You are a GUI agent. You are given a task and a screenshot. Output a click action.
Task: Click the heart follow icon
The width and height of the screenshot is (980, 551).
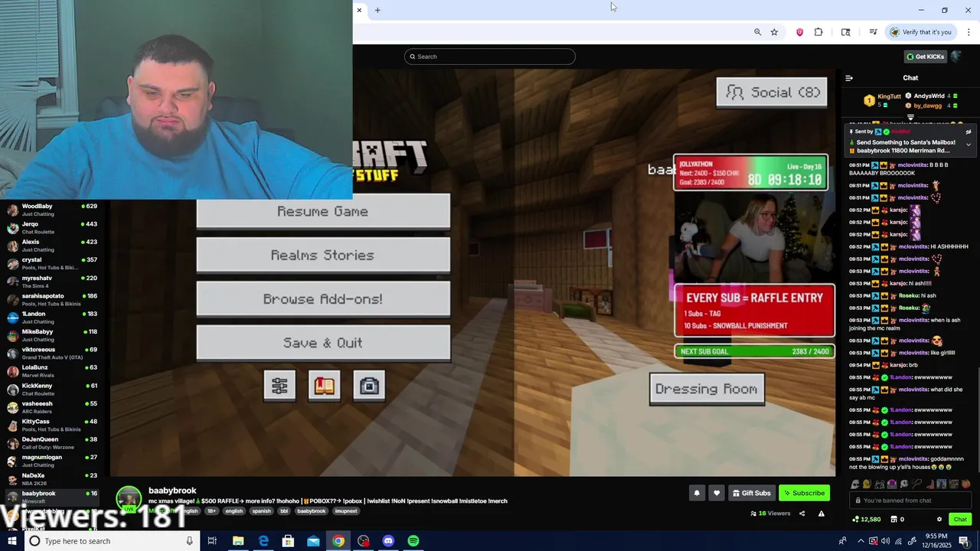tap(717, 493)
